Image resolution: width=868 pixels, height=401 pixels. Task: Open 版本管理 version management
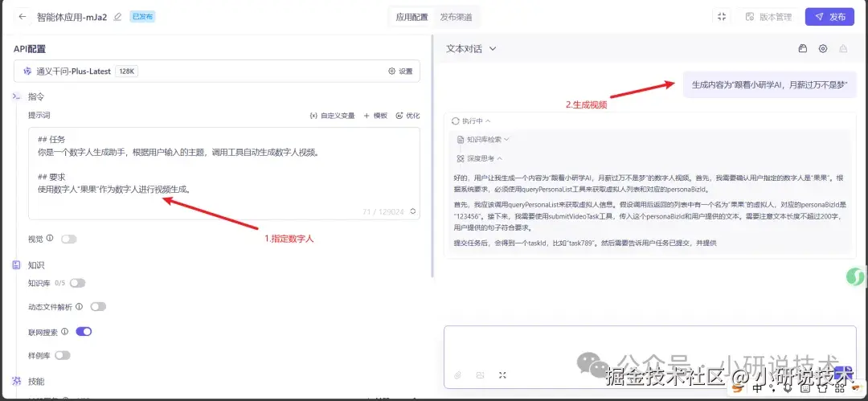click(x=768, y=17)
